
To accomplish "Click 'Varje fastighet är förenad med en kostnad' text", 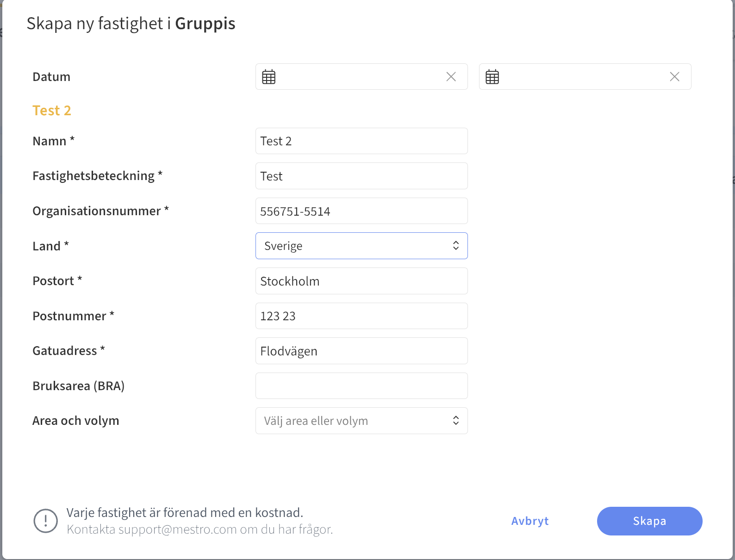I will click(x=185, y=513).
